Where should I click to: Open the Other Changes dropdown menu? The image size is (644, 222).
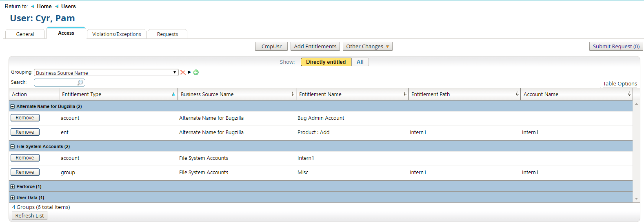point(367,47)
